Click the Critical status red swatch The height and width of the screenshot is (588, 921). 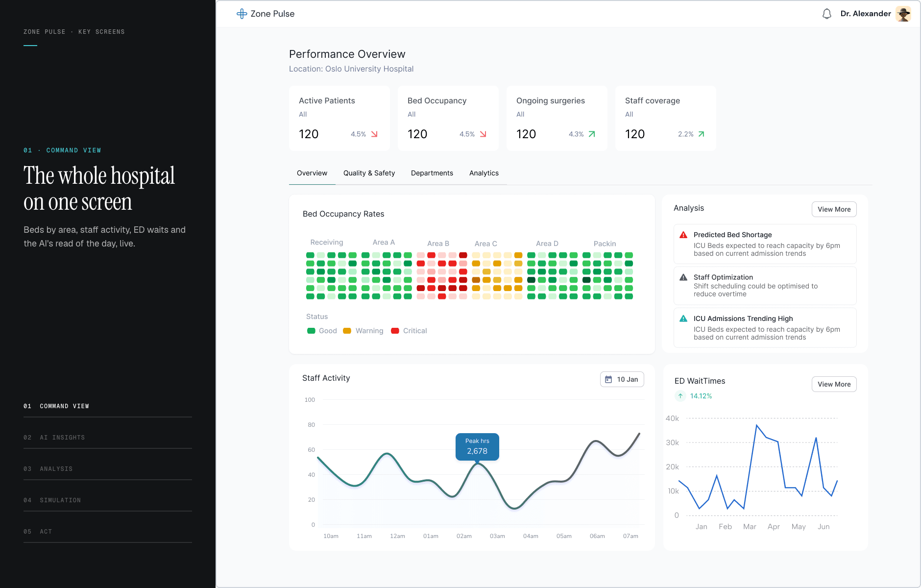pyautogui.click(x=395, y=331)
